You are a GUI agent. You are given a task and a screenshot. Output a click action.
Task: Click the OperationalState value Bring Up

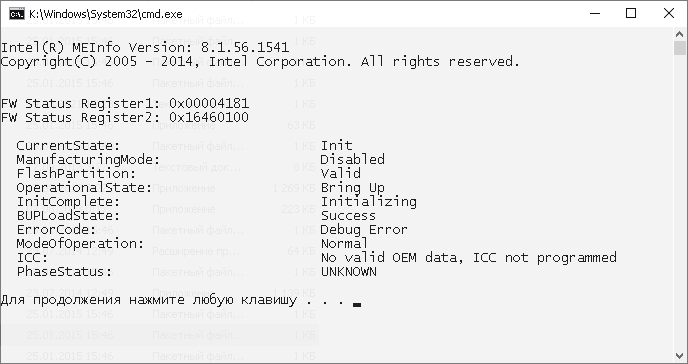(353, 188)
